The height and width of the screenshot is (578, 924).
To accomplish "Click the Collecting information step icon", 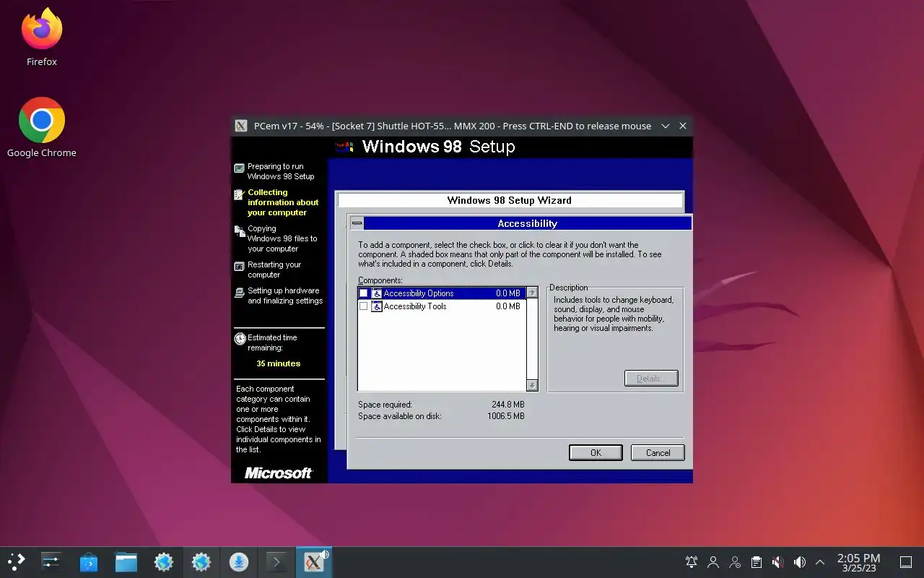I will (240, 194).
